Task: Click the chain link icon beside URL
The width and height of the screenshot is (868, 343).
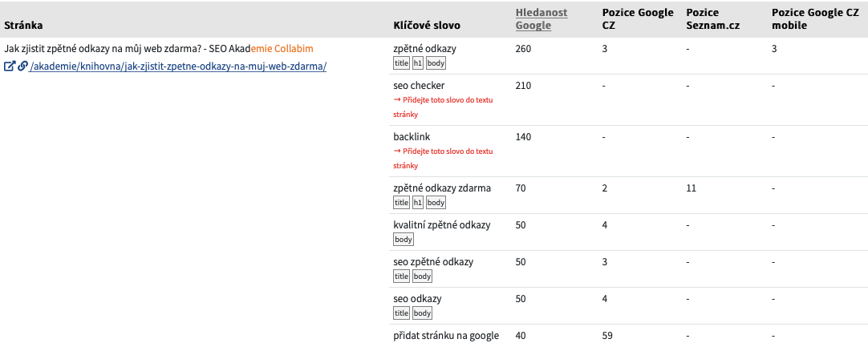Action: [22, 67]
